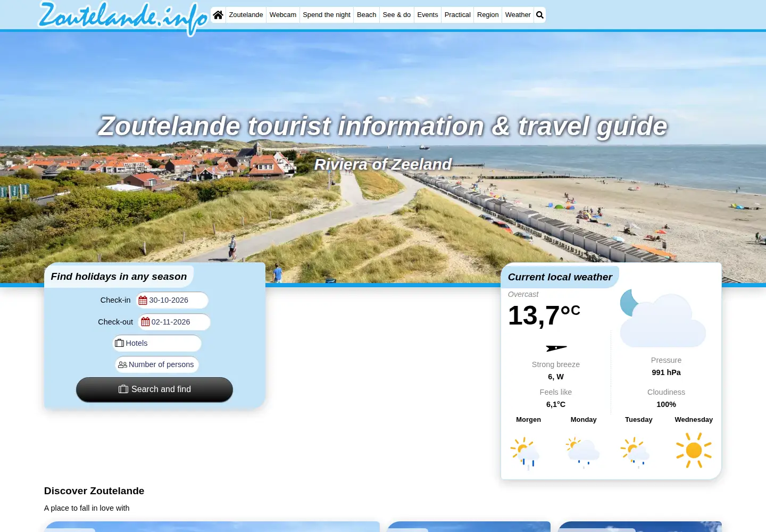Click the Search and find button
766x532 pixels.
pos(154,389)
